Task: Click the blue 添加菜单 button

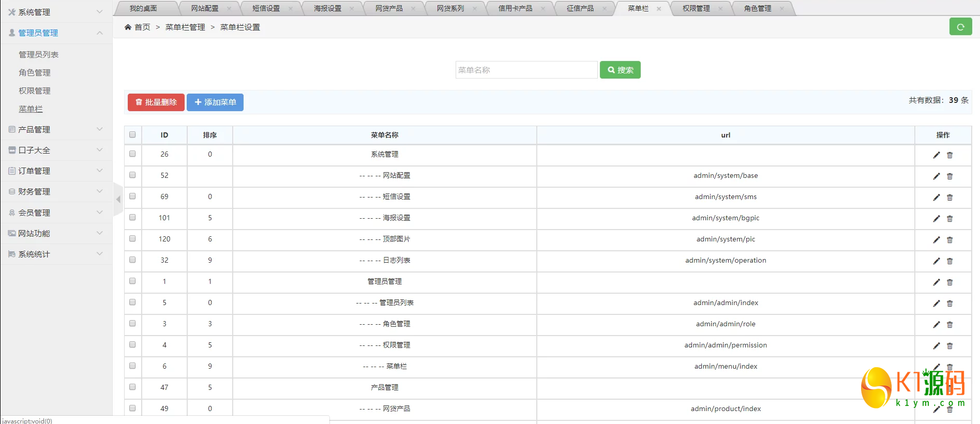Action: (215, 102)
